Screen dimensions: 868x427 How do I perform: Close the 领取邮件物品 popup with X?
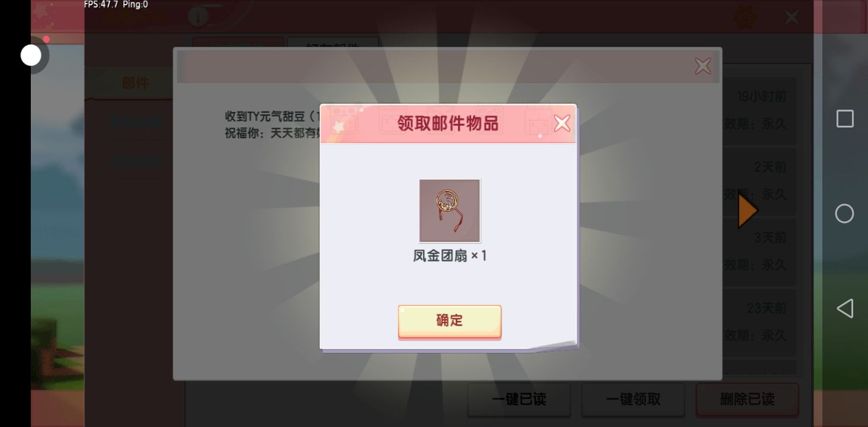point(562,123)
